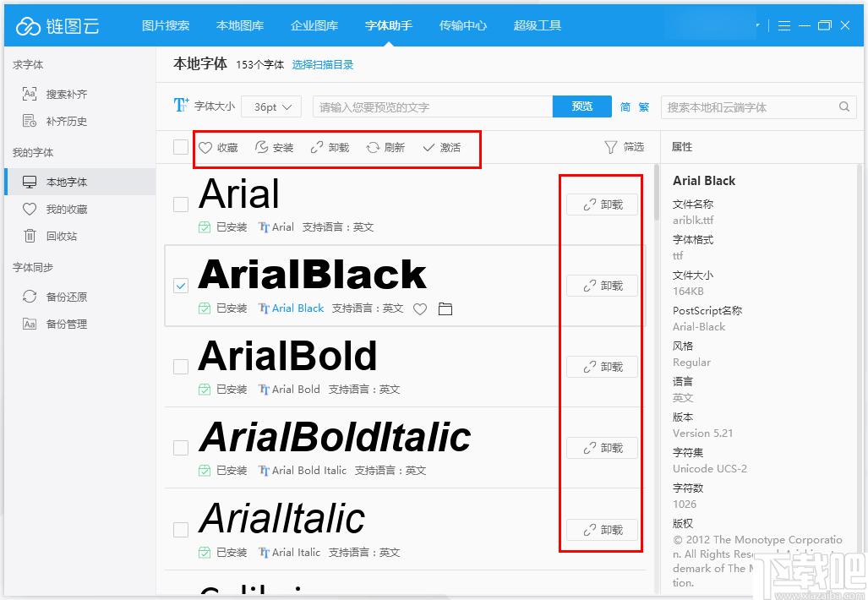Click the Refresh icon in toolbar
The width and height of the screenshot is (868, 600).
point(373,148)
